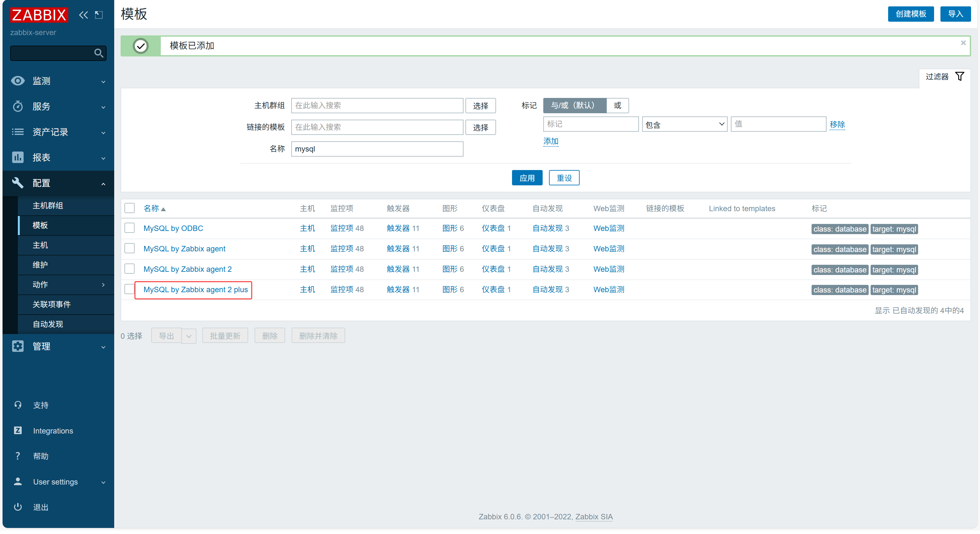
Task: Click the Apply filter button
Action: click(x=527, y=178)
